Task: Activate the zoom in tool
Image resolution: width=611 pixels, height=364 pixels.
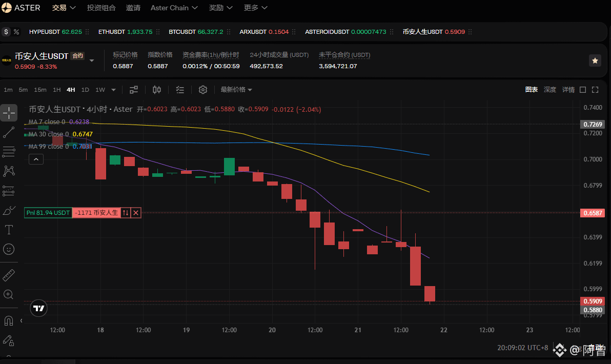Action: point(9,295)
